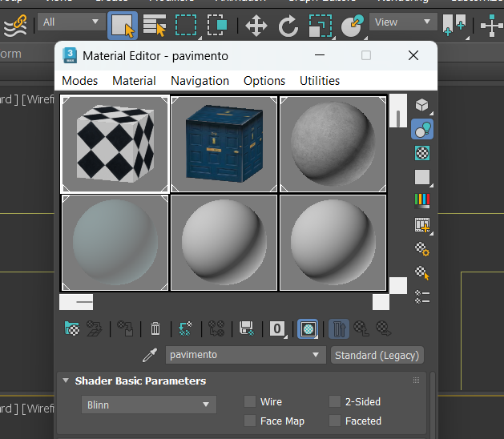Viewport: 504px width, 439px height.
Task: Tick the Face Map checkbox
Action: click(250, 421)
